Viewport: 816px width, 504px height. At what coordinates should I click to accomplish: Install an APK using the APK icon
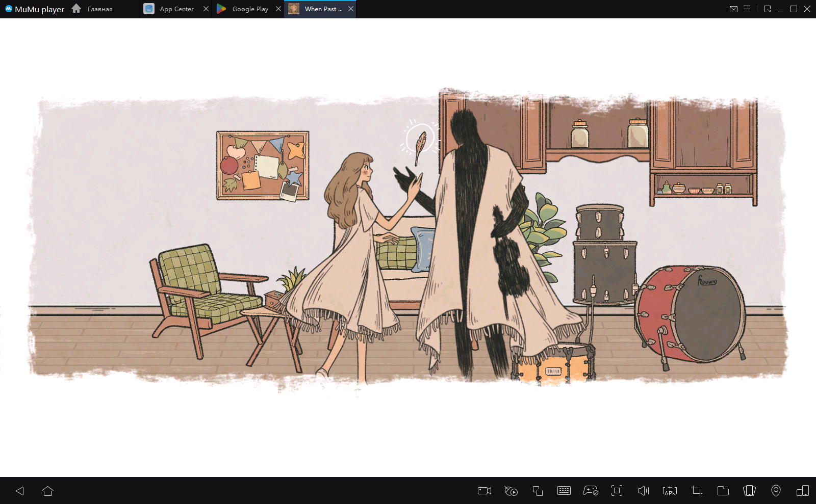click(670, 491)
